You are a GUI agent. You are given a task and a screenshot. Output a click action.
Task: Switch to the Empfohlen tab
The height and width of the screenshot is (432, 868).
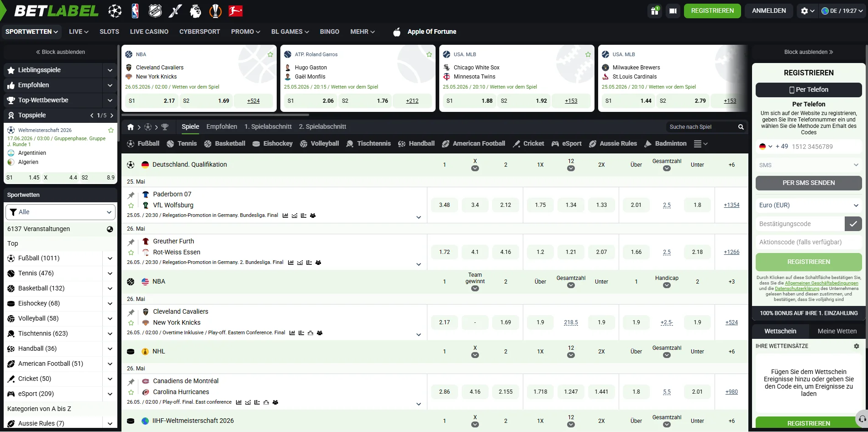pyautogui.click(x=222, y=126)
